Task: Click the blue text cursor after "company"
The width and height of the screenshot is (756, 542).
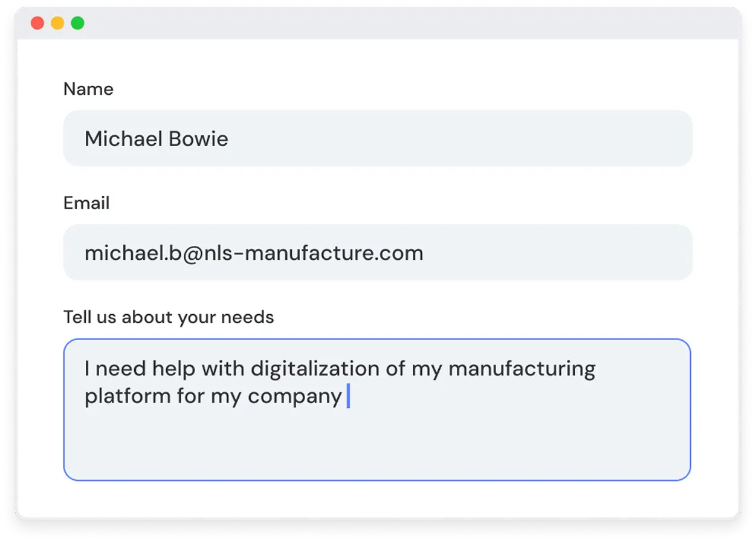Action: [x=348, y=396]
